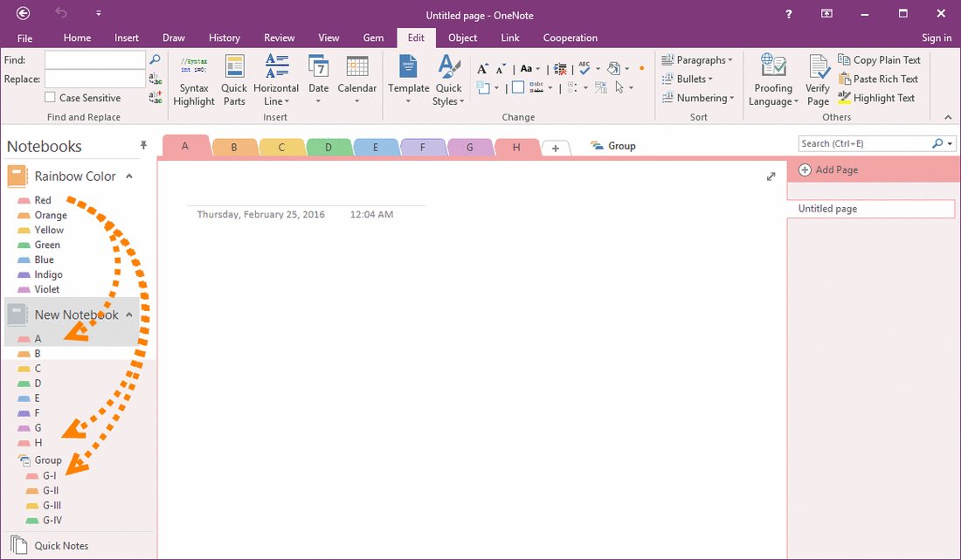Viewport: 961px width, 560px height.
Task: Click the replace icon beside Replace field
Action: coord(155,79)
